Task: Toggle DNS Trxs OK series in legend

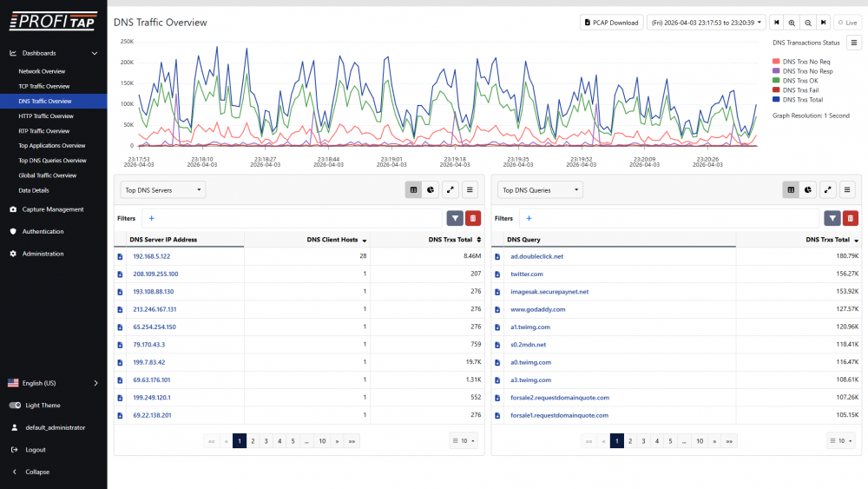Action: (800, 81)
